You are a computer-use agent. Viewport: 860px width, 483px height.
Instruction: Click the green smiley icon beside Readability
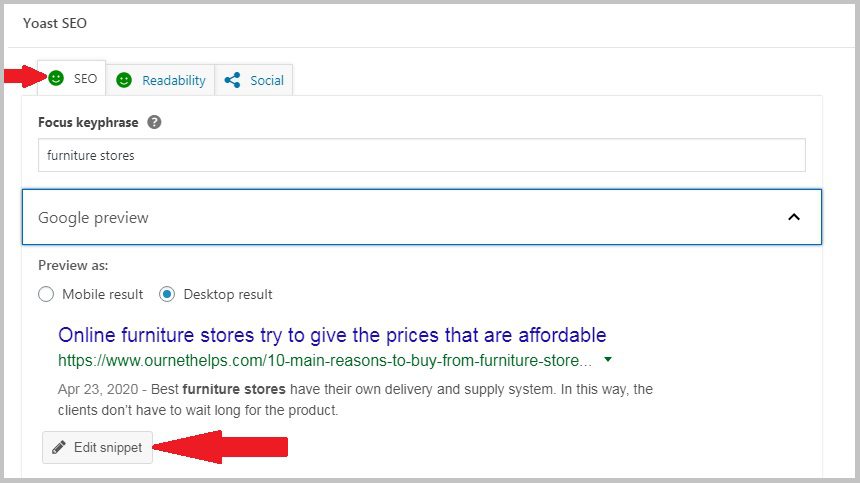pos(124,81)
